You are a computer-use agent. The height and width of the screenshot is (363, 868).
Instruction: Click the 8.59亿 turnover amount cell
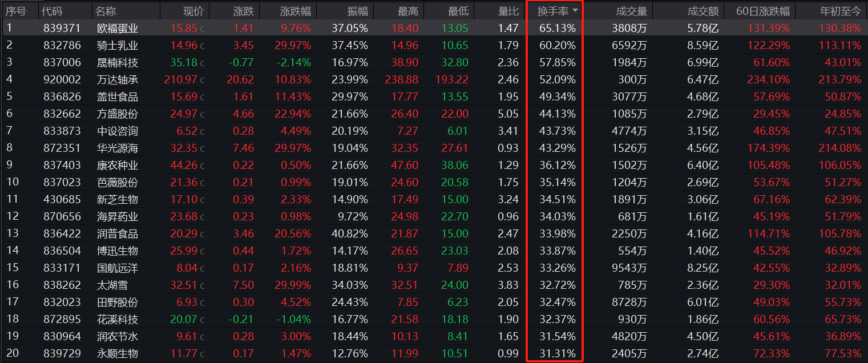702,45
